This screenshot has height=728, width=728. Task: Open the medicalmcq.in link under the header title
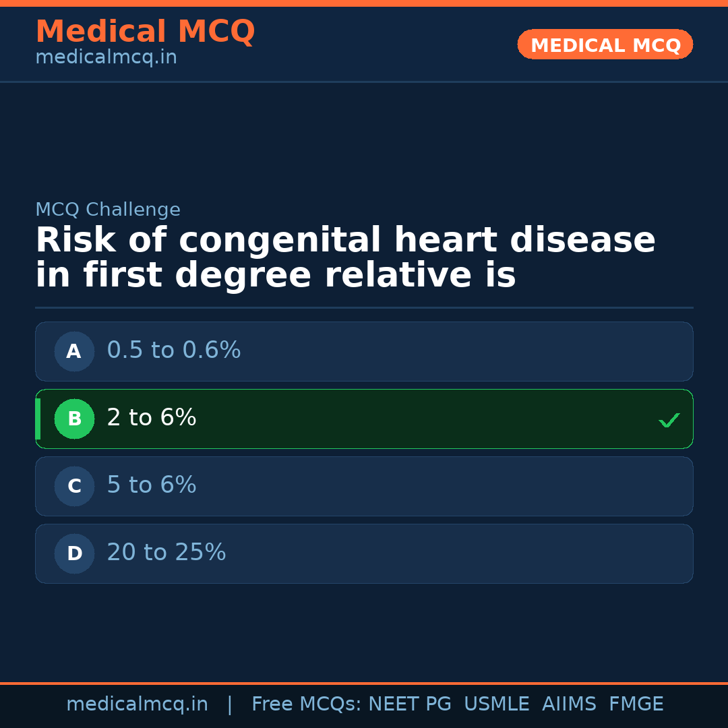point(106,57)
